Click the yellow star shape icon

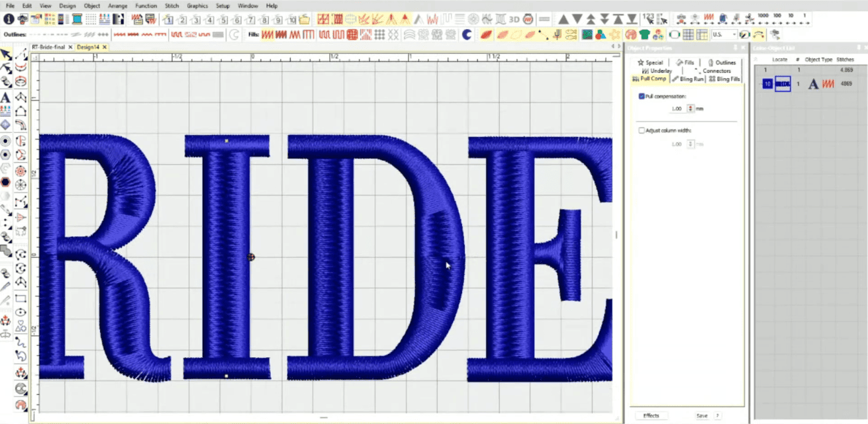tap(615, 34)
